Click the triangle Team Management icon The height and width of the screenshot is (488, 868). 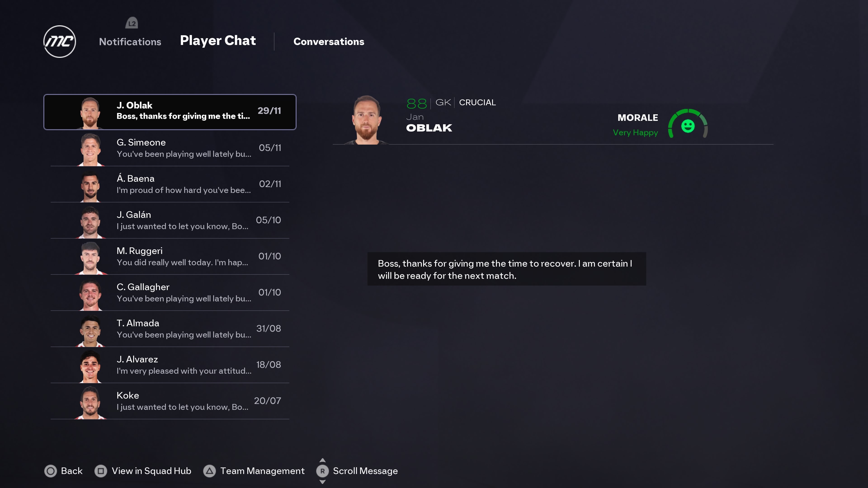(x=209, y=471)
